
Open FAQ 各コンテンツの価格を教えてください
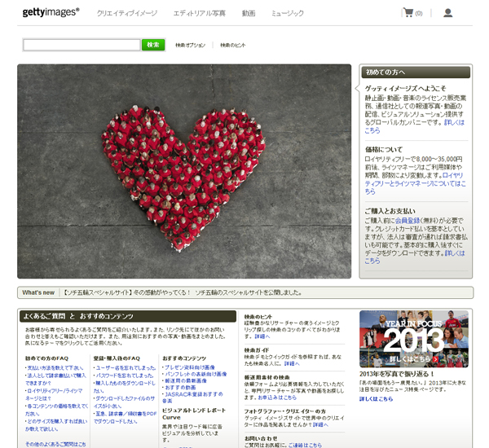56,410
